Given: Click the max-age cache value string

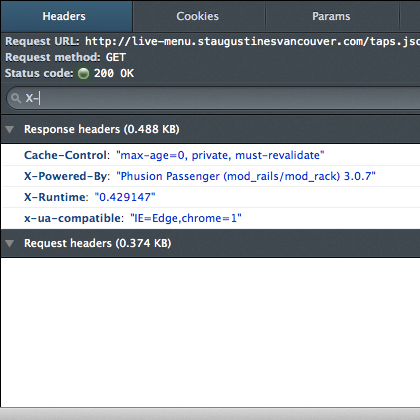Looking at the screenshot, I should tap(220, 155).
